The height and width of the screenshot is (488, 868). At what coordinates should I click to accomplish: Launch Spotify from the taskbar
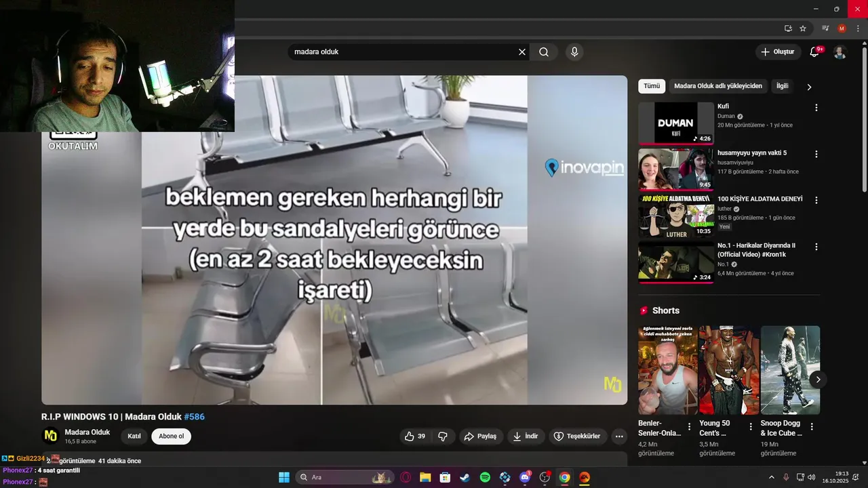pyautogui.click(x=485, y=477)
